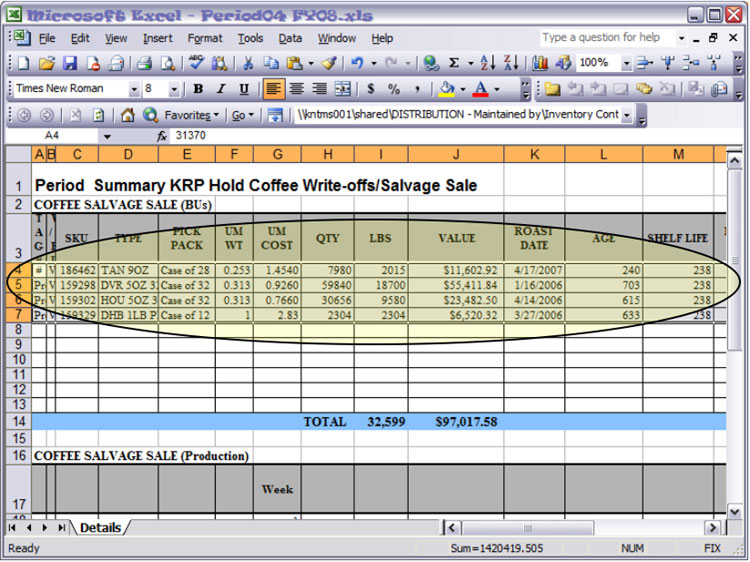This screenshot has width=750, height=562.
Task: Undo the last action
Action: coord(357,63)
